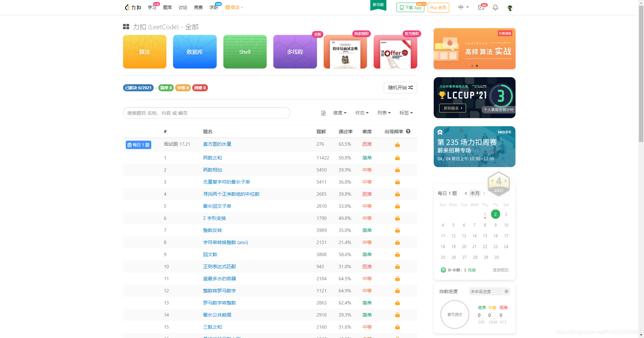Click the help icon next to 出现频率
The image size is (644, 338).
pyautogui.click(x=408, y=131)
